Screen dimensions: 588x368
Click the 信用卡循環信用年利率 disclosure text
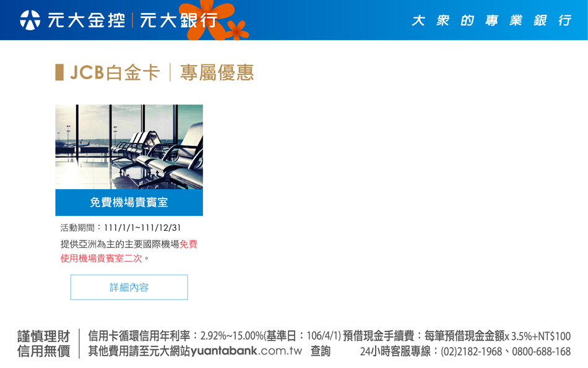coord(215,336)
